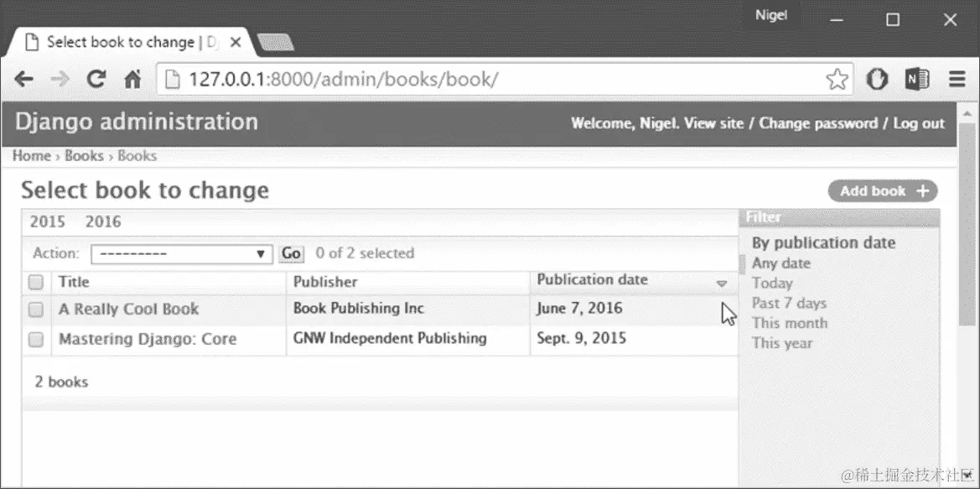Go to first Books breadcrumb

pos(84,156)
